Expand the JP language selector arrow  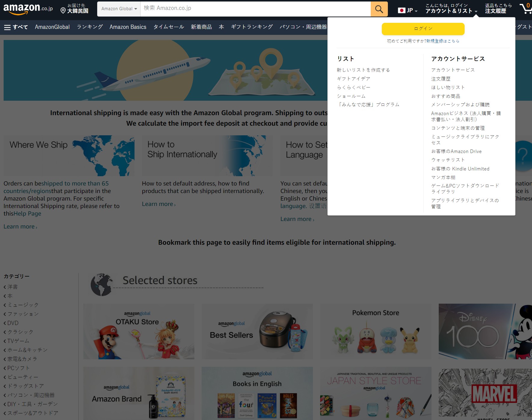[x=416, y=11]
